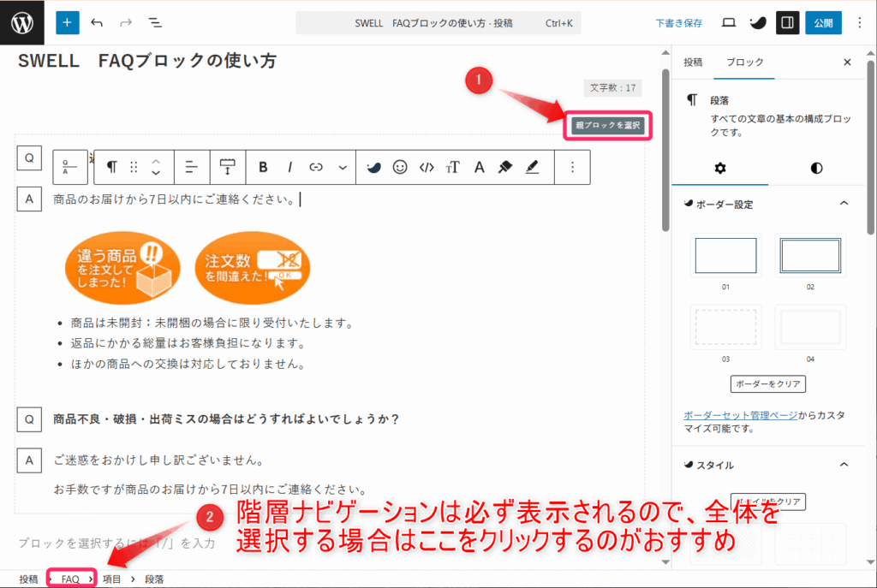Screen dimensions: 877x588
Task: Collapse the ボーダー設定 panel
Action: [x=844, y=204]
